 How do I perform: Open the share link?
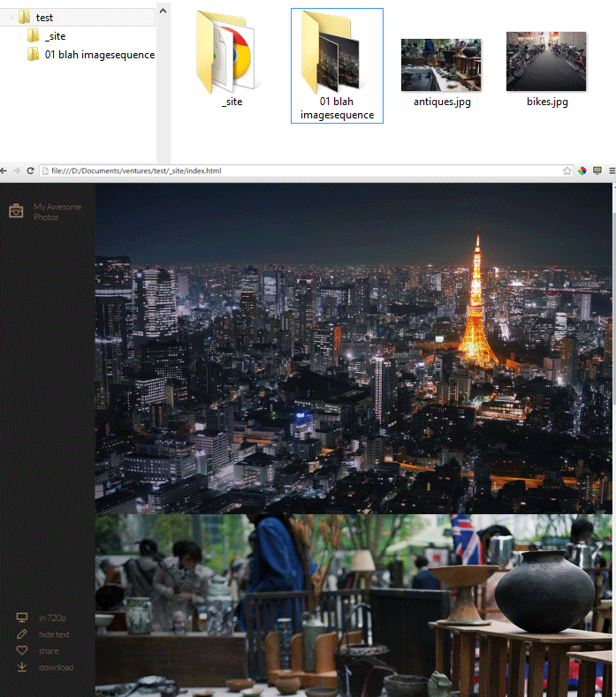pyautogui.click(x=49, y=651)
